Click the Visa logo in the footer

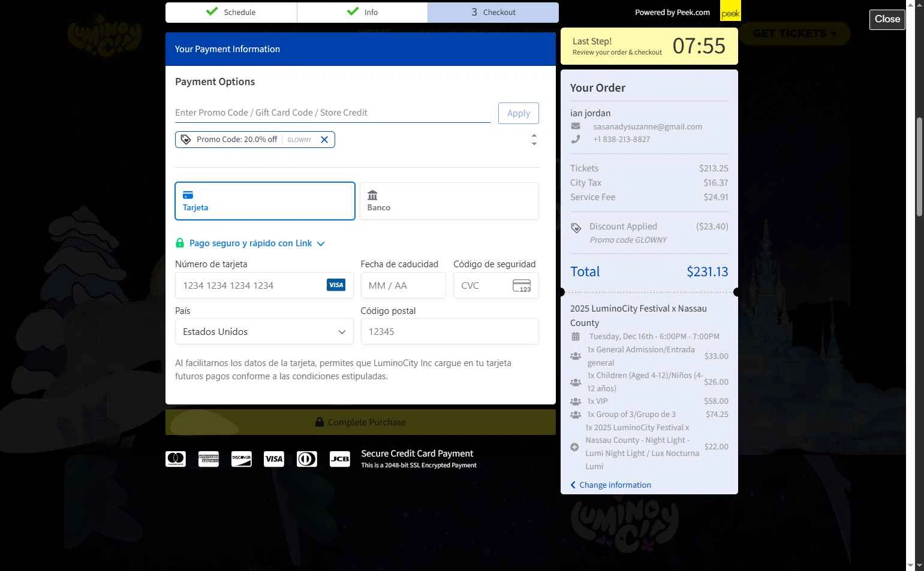pyautogui.click(x=274, y=459)
